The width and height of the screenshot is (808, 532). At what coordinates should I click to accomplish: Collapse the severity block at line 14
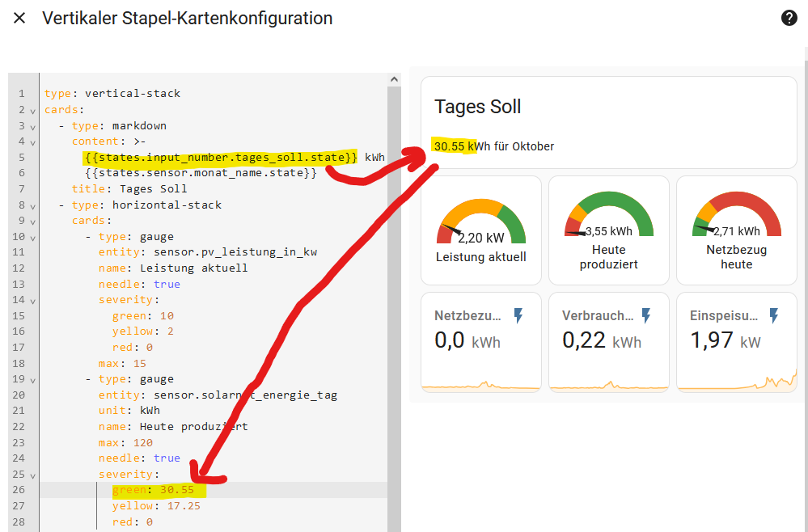click(x=32, y=300)
